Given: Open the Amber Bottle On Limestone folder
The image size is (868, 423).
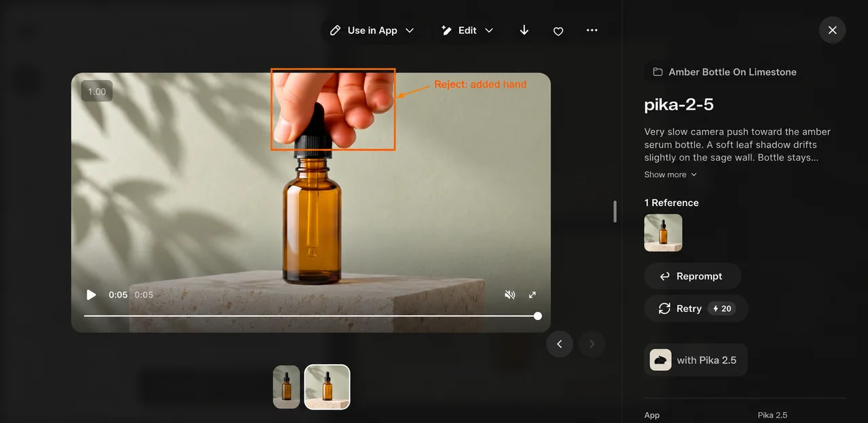Looking at the screenshot, I should click(x=724, y=72).
